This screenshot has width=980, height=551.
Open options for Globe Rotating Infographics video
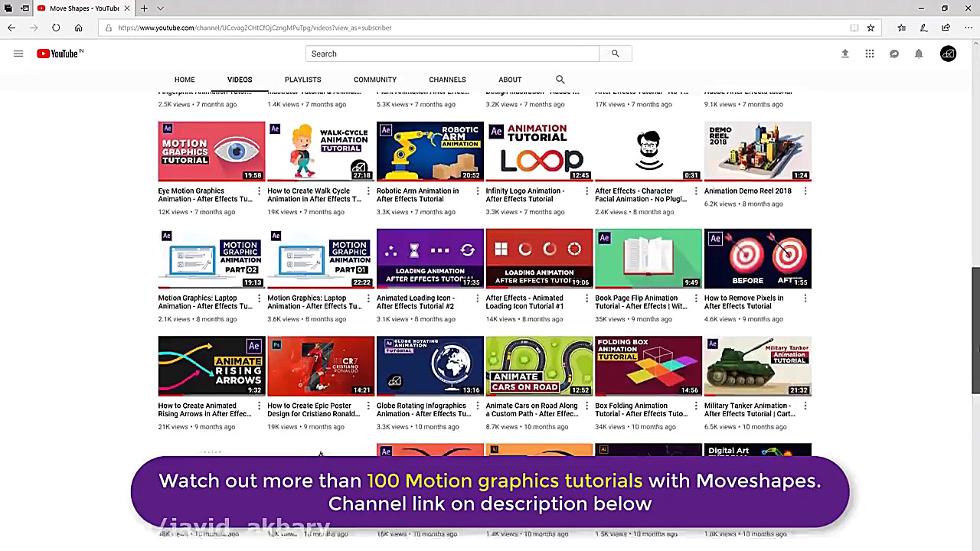click(x=477, y=406)
